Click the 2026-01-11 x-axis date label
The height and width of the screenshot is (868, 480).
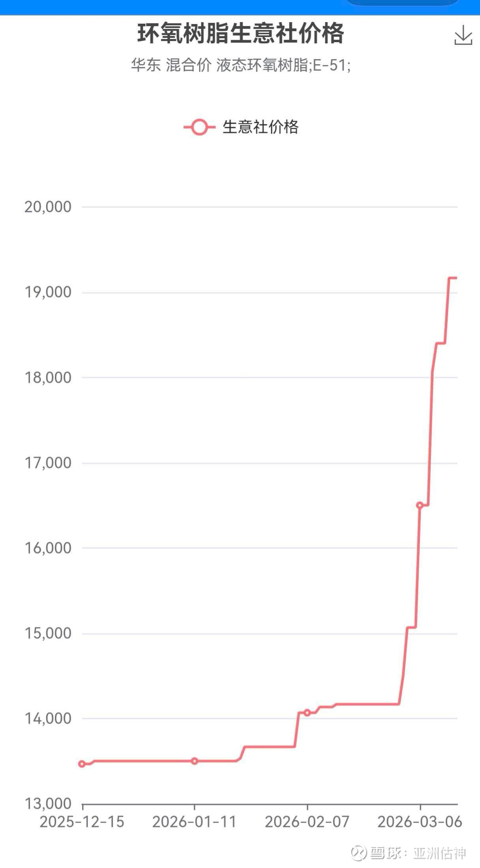pos(194,822)
